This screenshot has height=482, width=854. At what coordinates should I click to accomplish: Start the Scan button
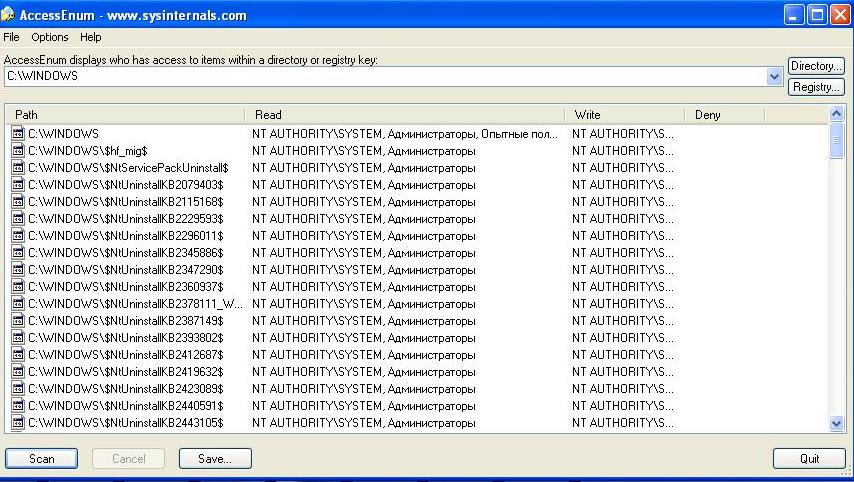(41, 459)
